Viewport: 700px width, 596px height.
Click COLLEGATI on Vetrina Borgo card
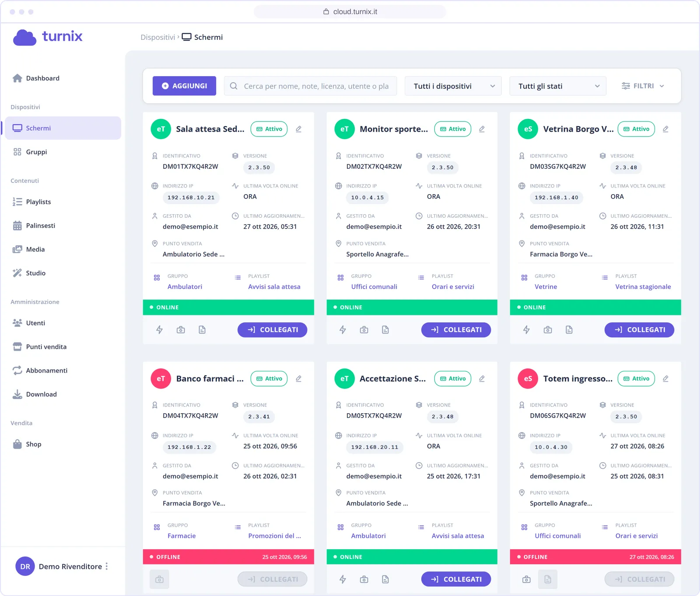pyautogui.click(x=639, y=330)
